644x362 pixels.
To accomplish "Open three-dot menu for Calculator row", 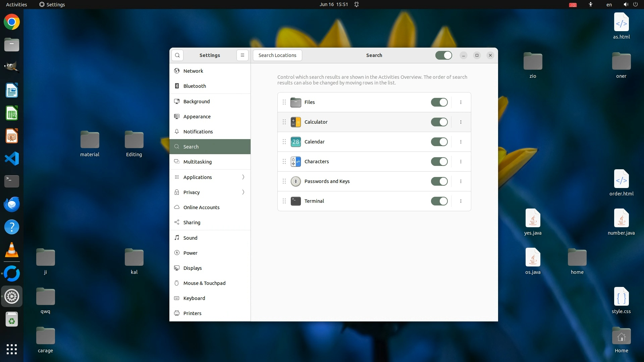I will point(461,122).
